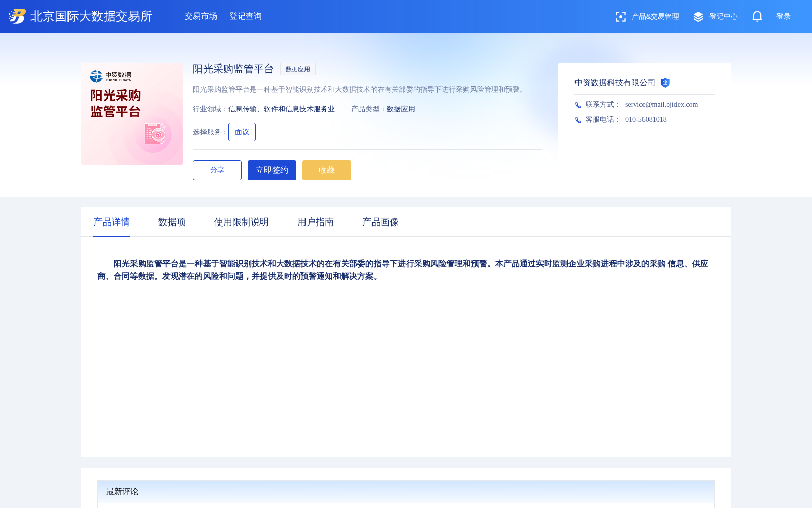Click the company name 中资数据科技有限公司

coord(615,83)
